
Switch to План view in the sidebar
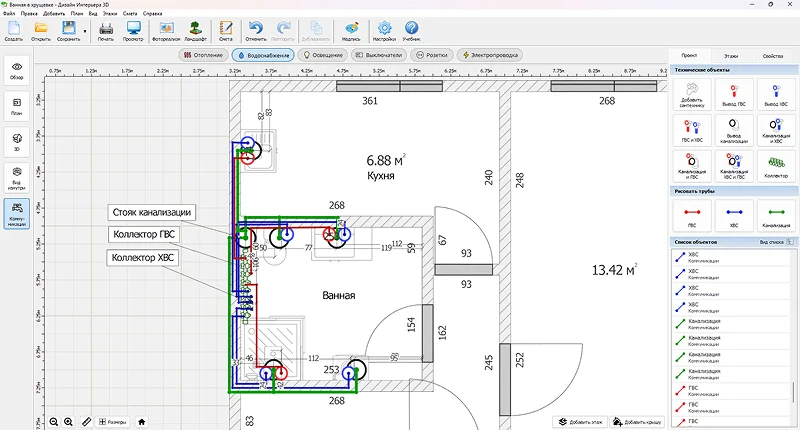pos(17,107)
